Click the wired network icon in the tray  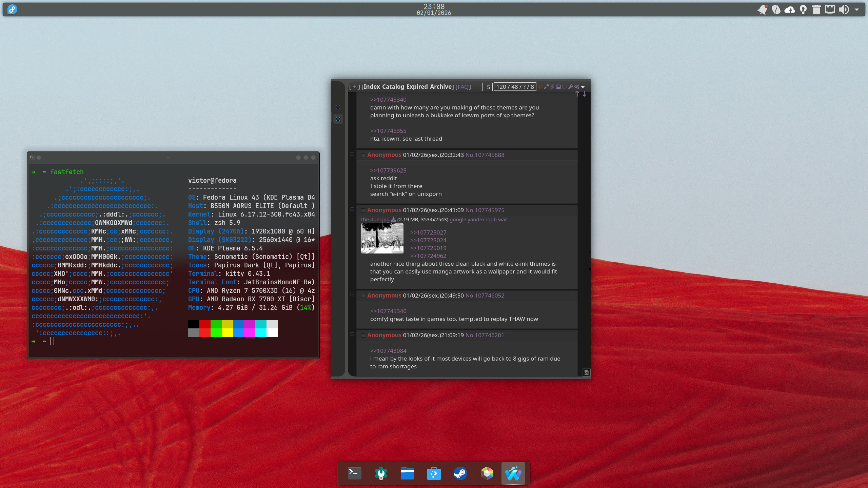click(x=830, y=9)
